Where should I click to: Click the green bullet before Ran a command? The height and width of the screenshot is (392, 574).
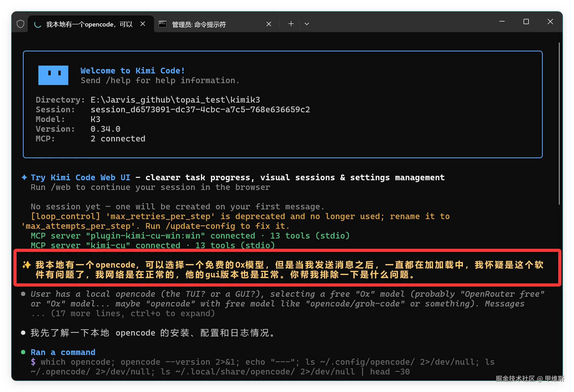click(x=23, y=352)
